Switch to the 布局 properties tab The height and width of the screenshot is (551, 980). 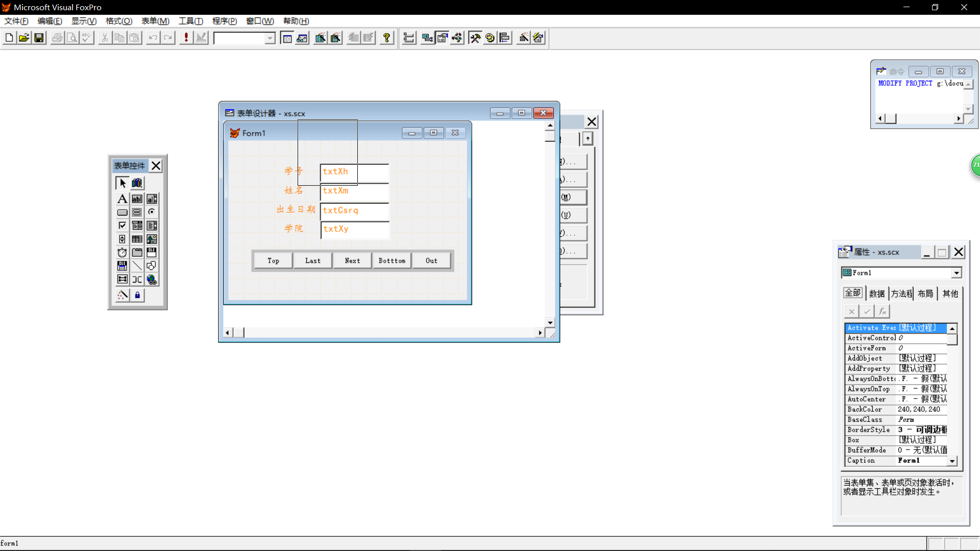(925, 294)
